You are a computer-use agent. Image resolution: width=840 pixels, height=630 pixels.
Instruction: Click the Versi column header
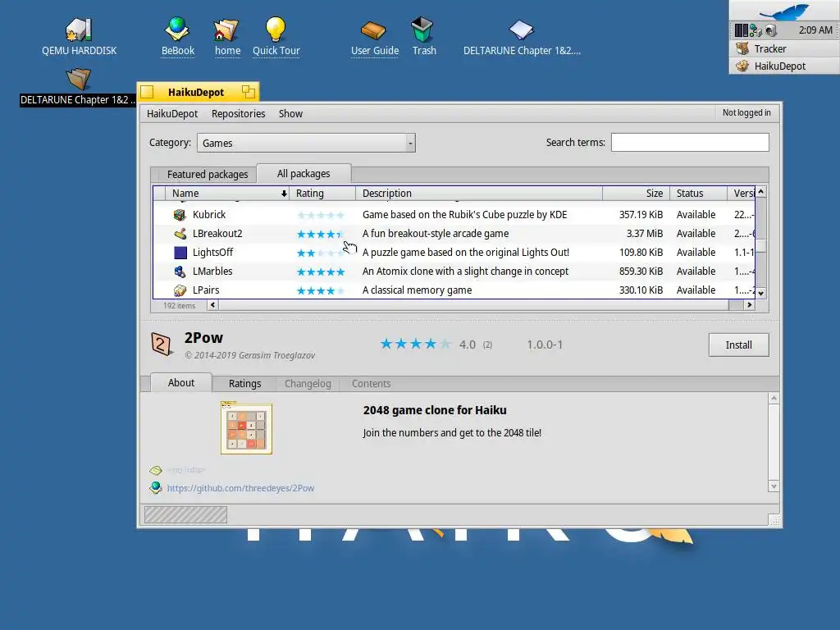743,194
